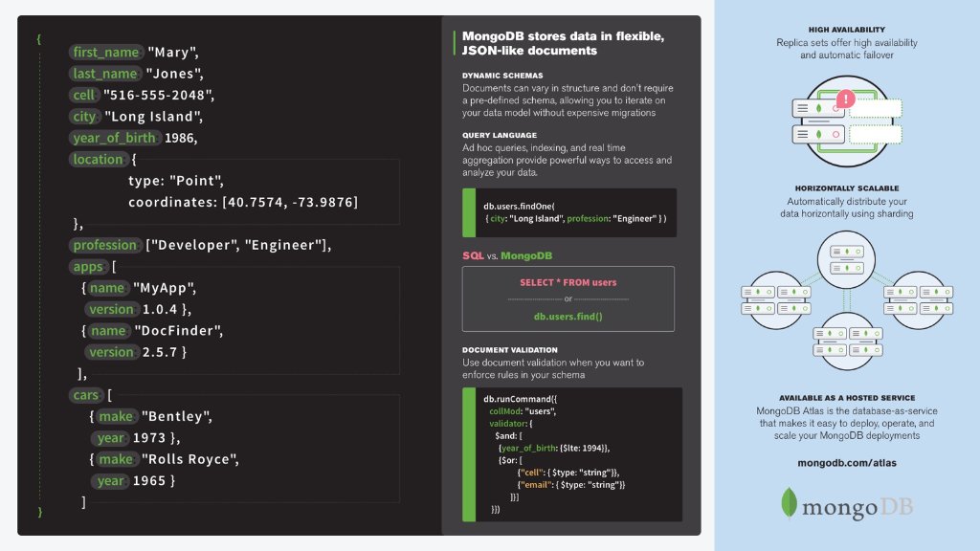The width and height of the screenshot is (980, 551).
Task: Click the cell field key
Action: coord(84,95)
